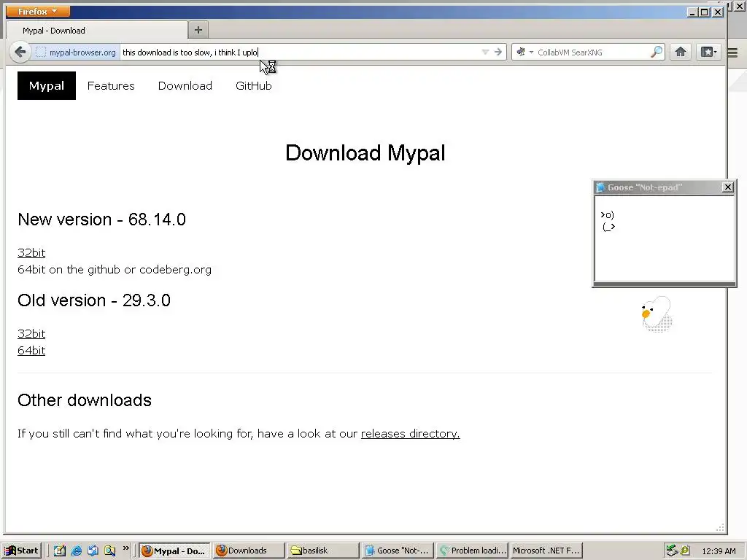
Task: Click the mypal-browser.org site identity box
Action: coord(76,52)
